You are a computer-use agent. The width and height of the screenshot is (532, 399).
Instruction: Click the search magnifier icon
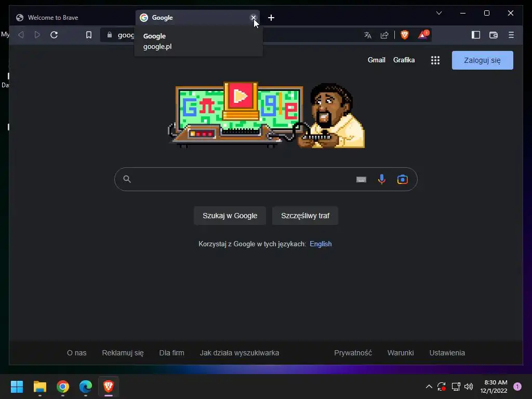127,179
